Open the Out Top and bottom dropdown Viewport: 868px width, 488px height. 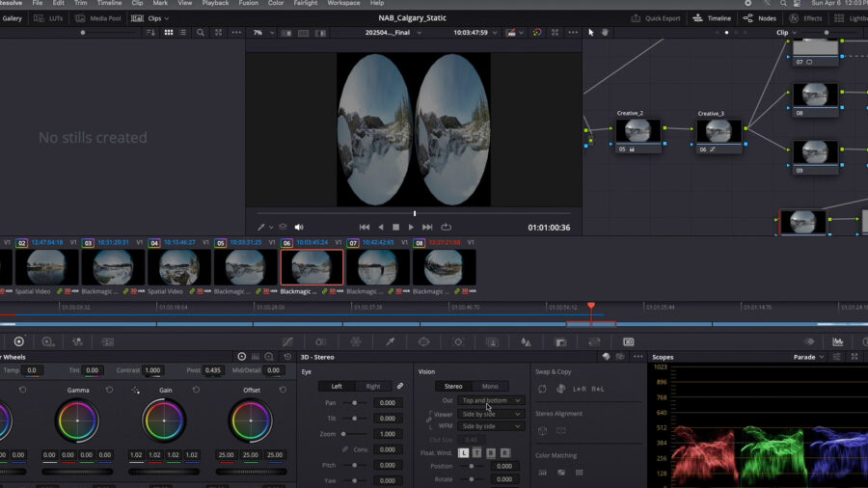491,400
